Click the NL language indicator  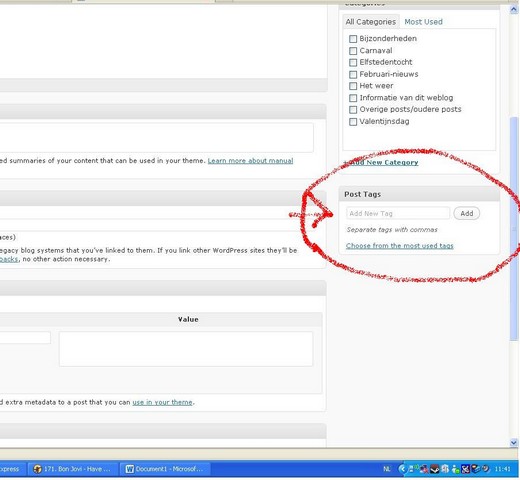tap(387, 469)
